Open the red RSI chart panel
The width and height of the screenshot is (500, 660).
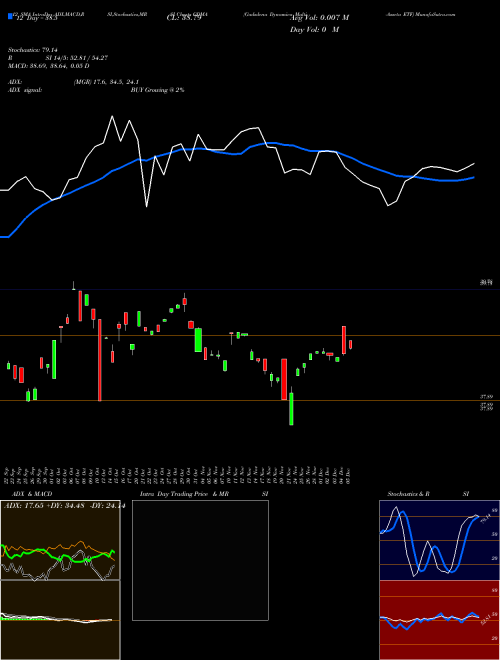click(x=439, y=620)
